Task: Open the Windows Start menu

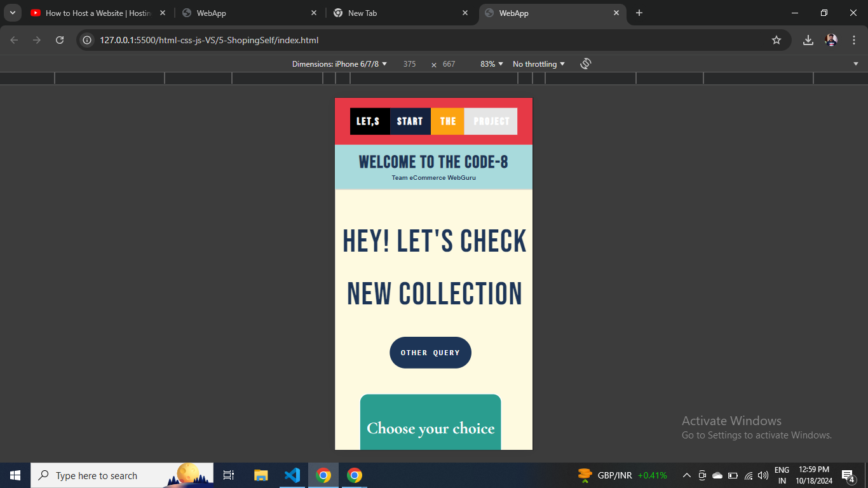Action: (x=15, y=475)
